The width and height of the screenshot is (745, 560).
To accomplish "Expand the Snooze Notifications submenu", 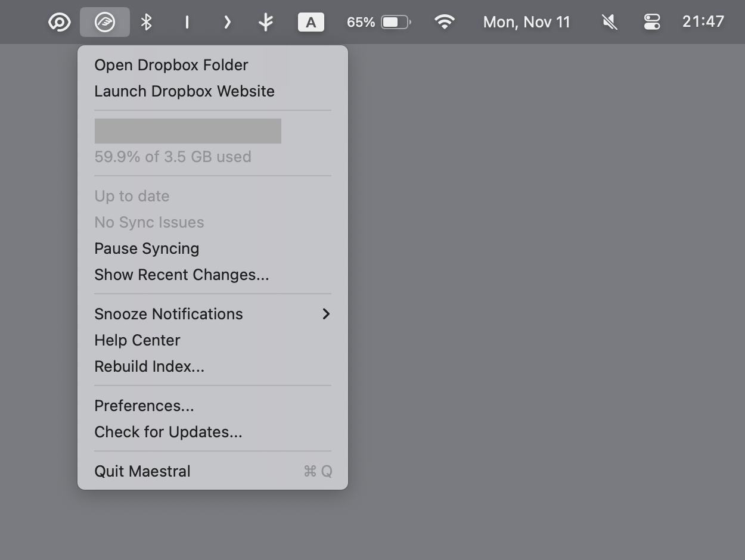I will [x=213, y=314].
